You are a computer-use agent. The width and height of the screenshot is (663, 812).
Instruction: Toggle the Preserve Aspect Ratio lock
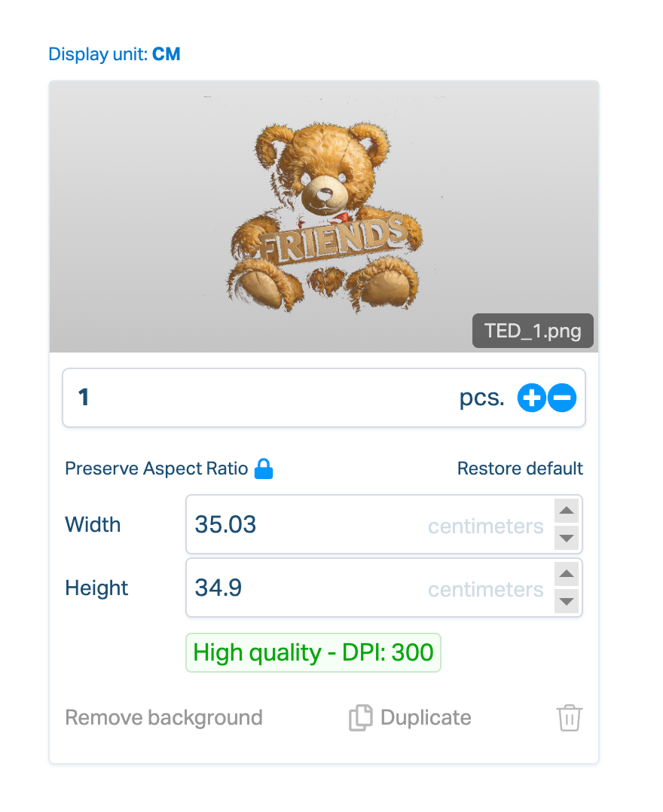pyautogui.click(x=264, y=469)
